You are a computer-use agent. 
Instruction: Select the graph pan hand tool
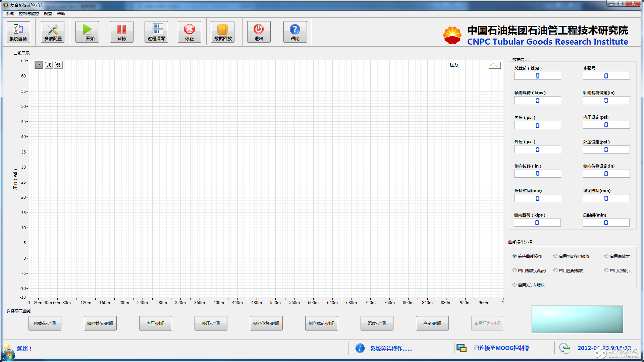pos(58,65)
